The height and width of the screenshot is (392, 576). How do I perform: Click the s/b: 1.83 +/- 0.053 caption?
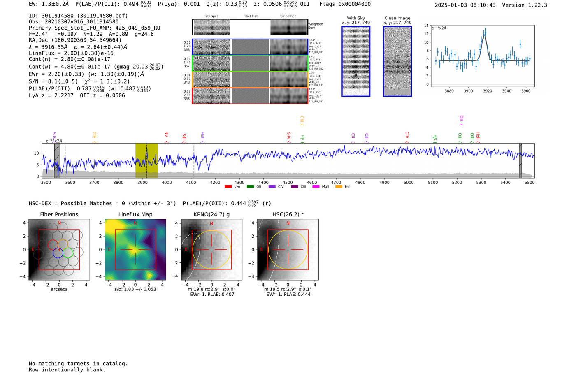(135, 289)
